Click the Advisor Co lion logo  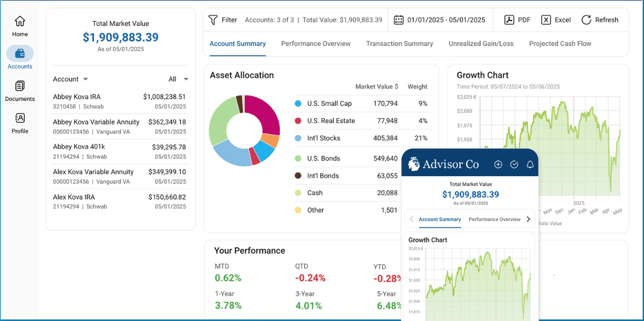pyautogui.click(x=414, y=164)
